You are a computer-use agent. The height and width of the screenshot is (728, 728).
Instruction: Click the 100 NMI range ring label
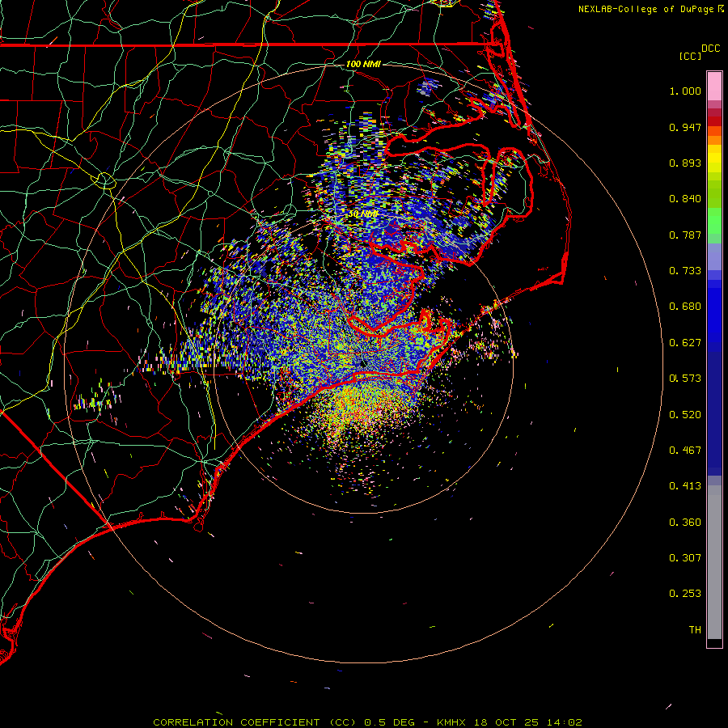pyautogui.click(x=363, y=64)
